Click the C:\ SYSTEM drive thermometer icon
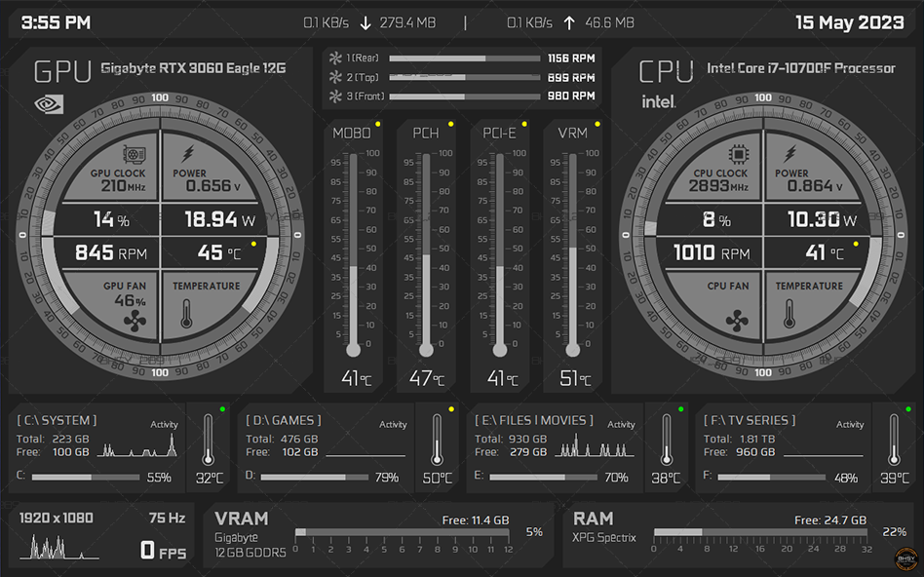Viewport: 924px width, 577px height. click(x=208, y=440)
